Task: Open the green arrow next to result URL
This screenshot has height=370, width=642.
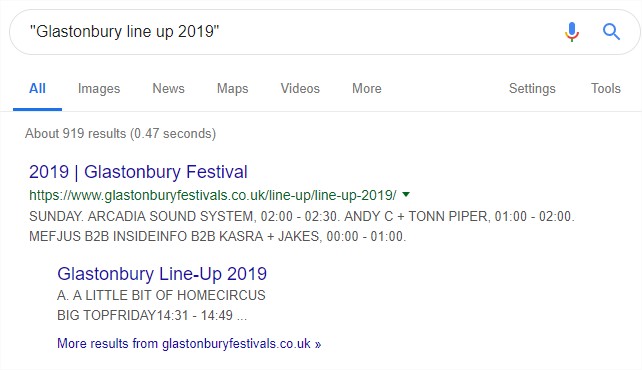Action: (406, 194)
